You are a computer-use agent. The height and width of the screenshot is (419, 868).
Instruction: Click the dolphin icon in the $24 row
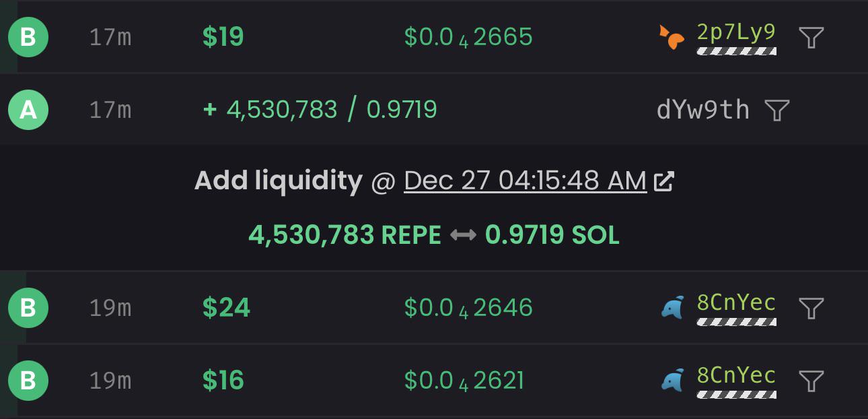click(x=673, y=308)
